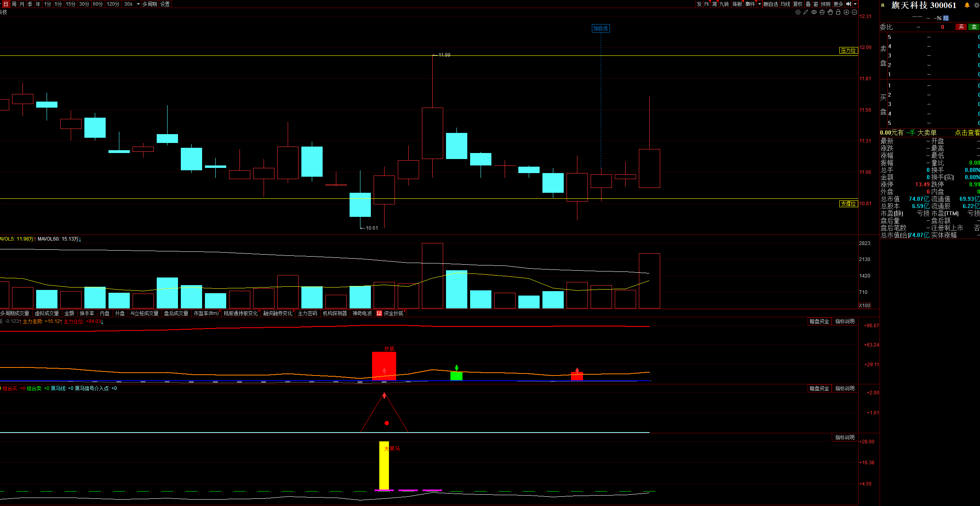Toggle 复权 price adjustment
This screenshot has height=506, width=980.
tap(798, 4)
